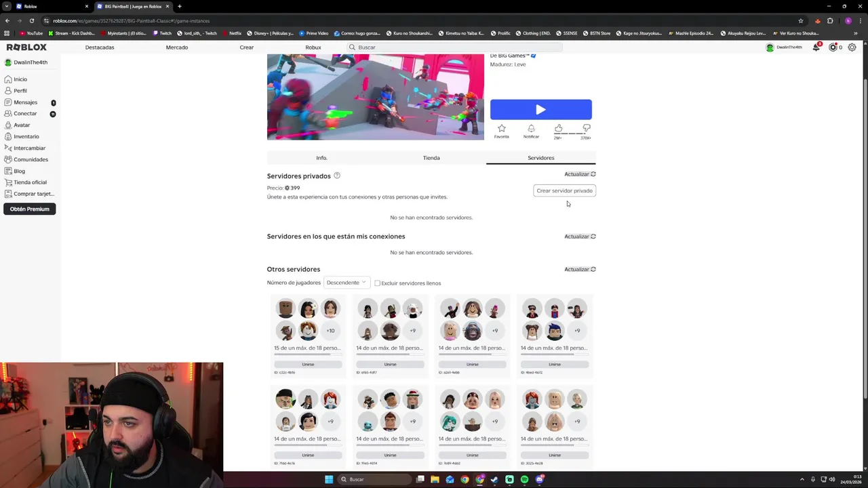The image size is (868, 488).
Task: Open the Roblox settings gear
Action: pyautogui.click(x=852, y=47)
